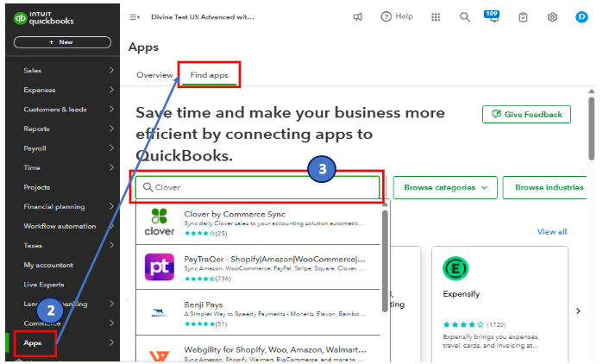603x364 pixels.
Task: Expand the Taxes menu chevron
Action: coord(111,245)
